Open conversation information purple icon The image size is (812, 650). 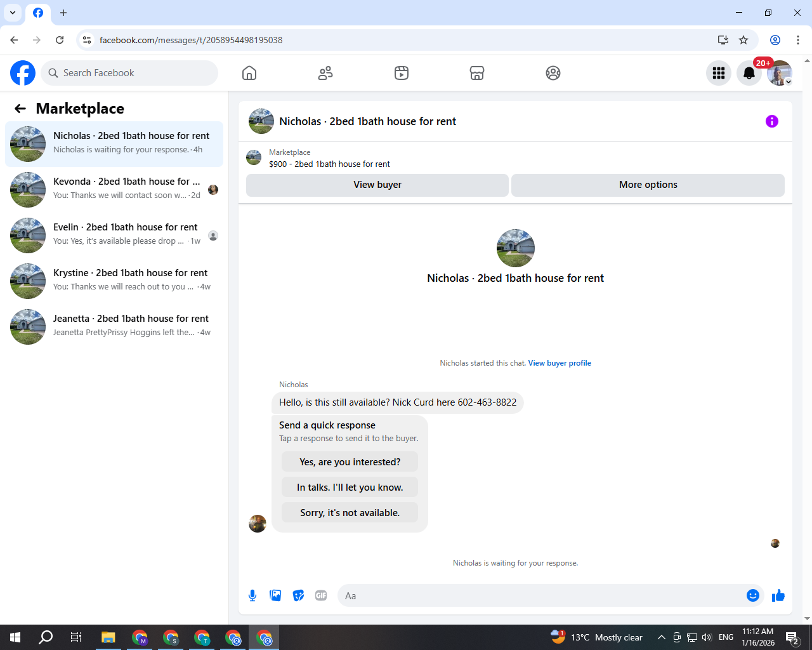[772, 121]
